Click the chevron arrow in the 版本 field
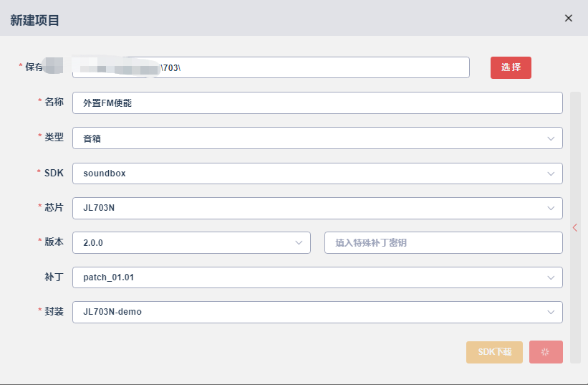588x385 pixels. [299, 243]
